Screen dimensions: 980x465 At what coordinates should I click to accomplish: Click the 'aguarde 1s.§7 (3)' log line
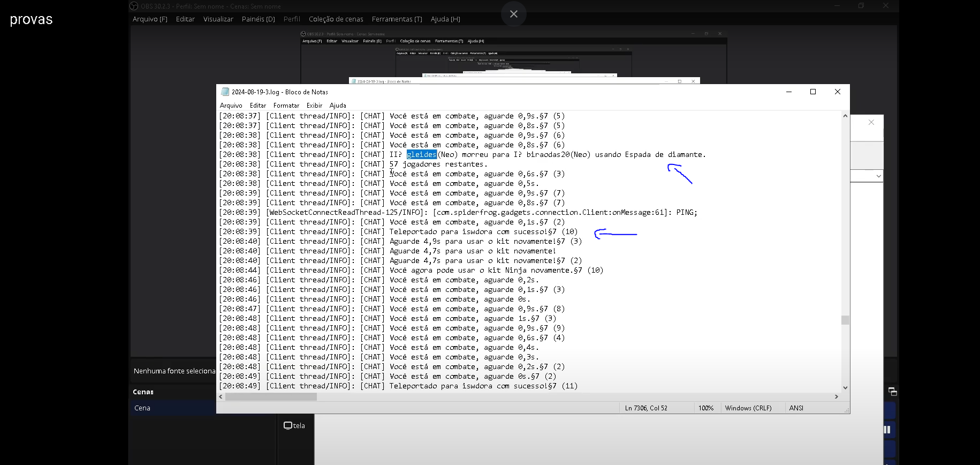tap(388, 318)
